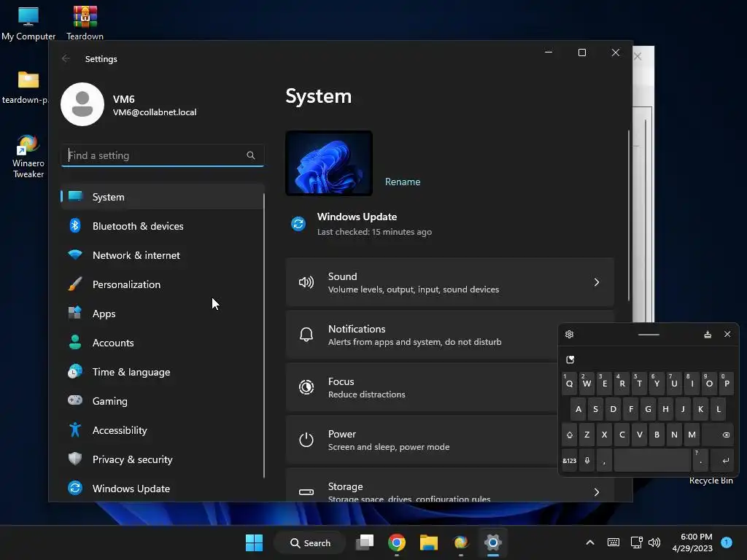
Task: Click the Settings gear on taskbar
Action: pyautogui.click(x=493, y=542)
